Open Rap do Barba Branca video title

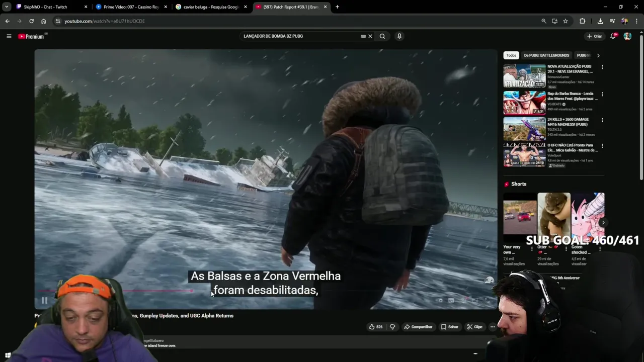tap(573, 96)
